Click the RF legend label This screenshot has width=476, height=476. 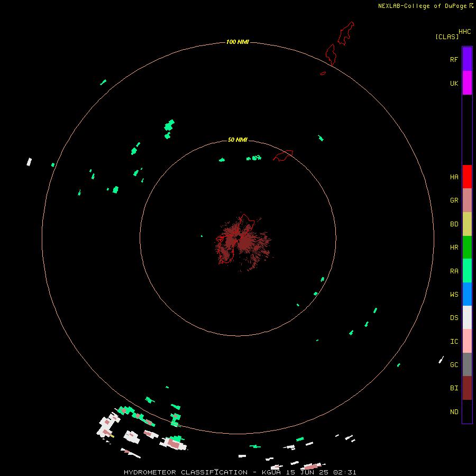tap(454, 59)
